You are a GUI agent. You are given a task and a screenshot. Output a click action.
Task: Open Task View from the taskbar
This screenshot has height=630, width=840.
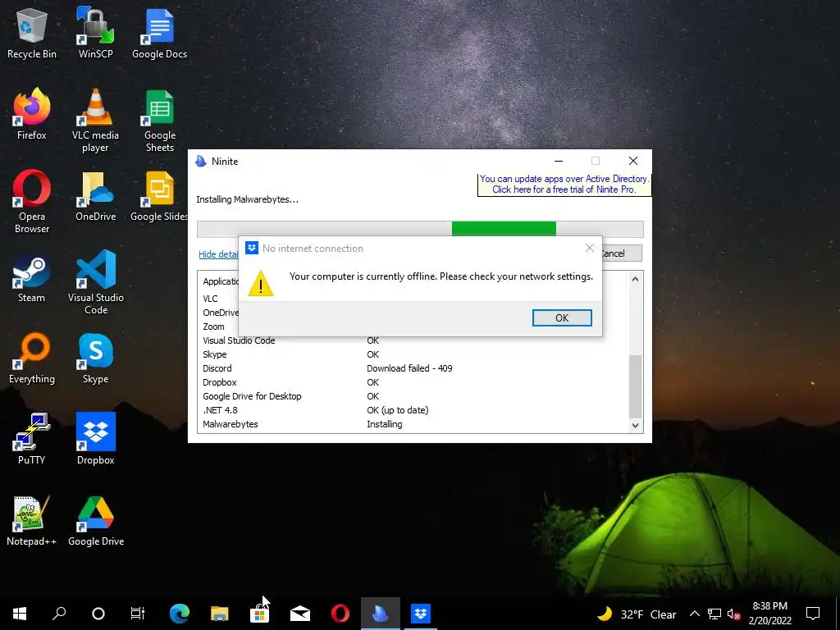click(138, 614)
